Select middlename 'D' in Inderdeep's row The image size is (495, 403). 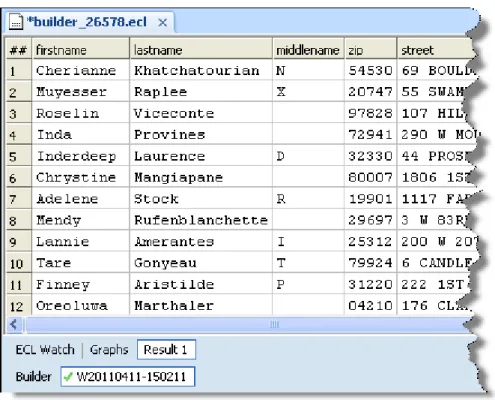click(x=308, y=156)
